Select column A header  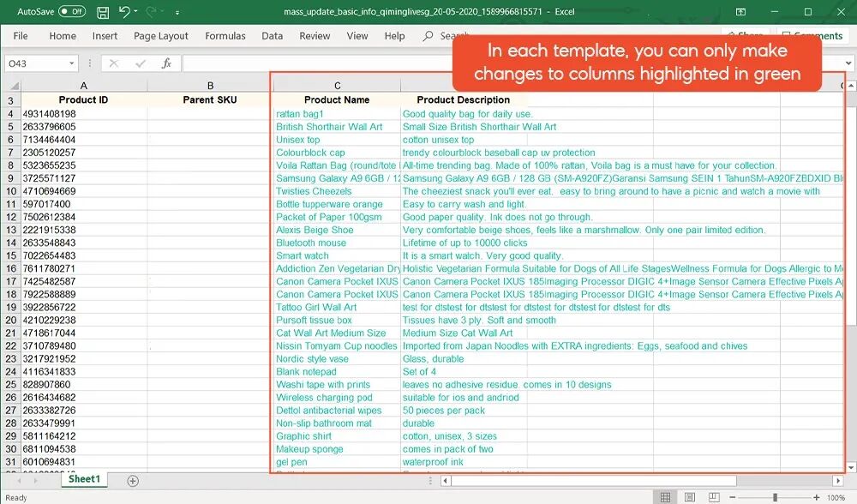84,86
